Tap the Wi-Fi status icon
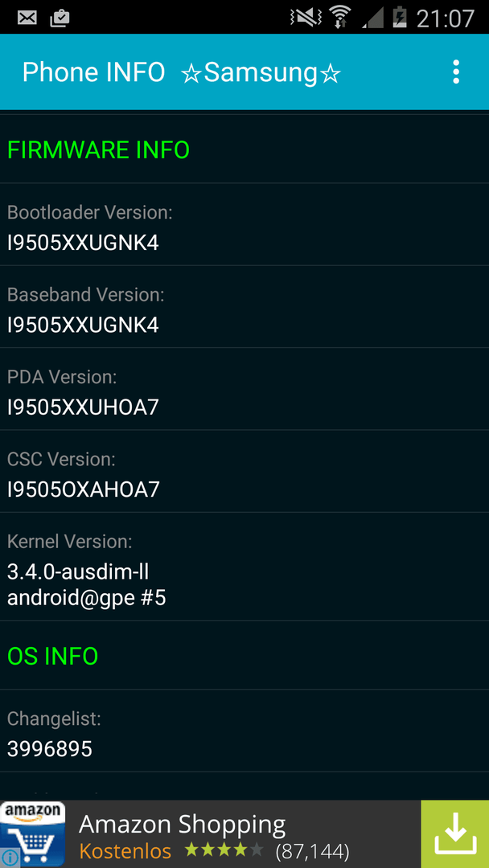Image resolution: width=489 pixels, height=868 pixels. [339, 17]
